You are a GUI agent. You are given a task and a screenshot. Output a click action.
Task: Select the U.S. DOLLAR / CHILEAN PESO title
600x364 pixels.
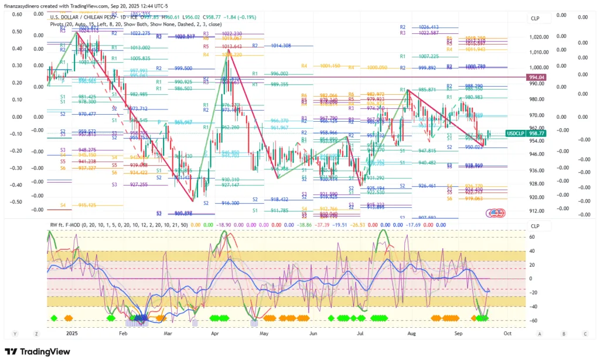click(82, 17)
